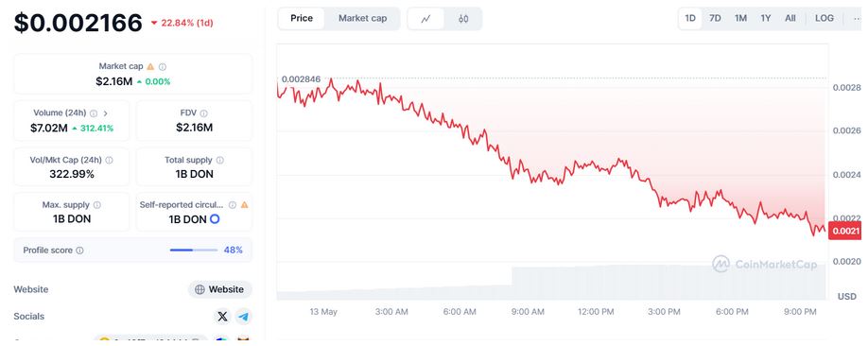Screen dimensions: 868x346
Task: Open the X (Twitter) social icon
Action: tap(222, 317)
